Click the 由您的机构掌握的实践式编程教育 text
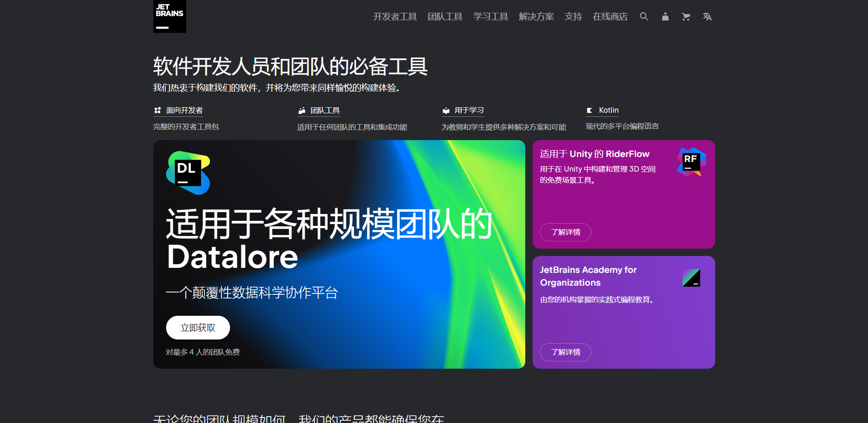The width and height of the screenshot is (868, 423). (597, 300)
